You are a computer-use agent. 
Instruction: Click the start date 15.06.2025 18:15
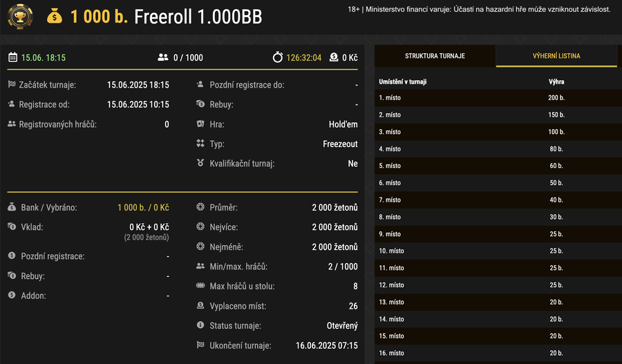tap(138, 85)
